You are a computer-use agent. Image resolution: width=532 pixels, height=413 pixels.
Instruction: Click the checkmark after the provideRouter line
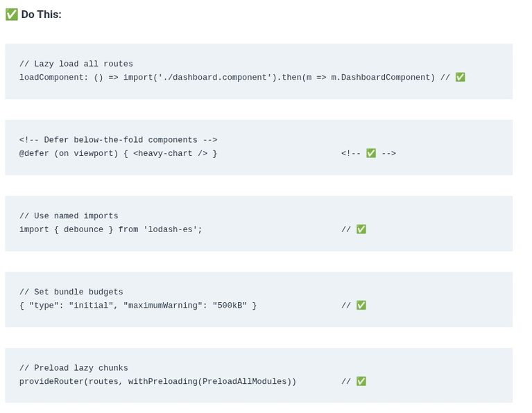pyautogui.click(x=361, y=381)
